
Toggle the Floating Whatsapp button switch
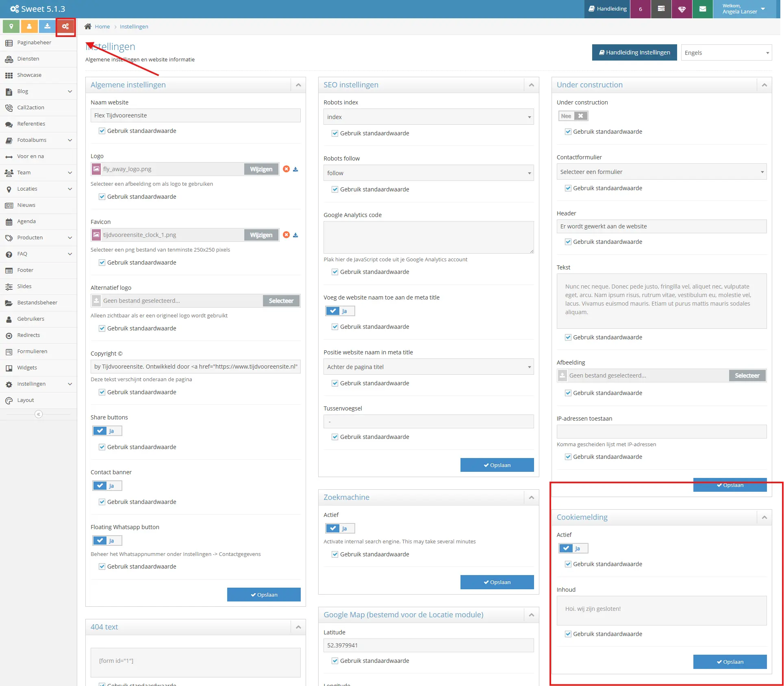coord(107,541)
